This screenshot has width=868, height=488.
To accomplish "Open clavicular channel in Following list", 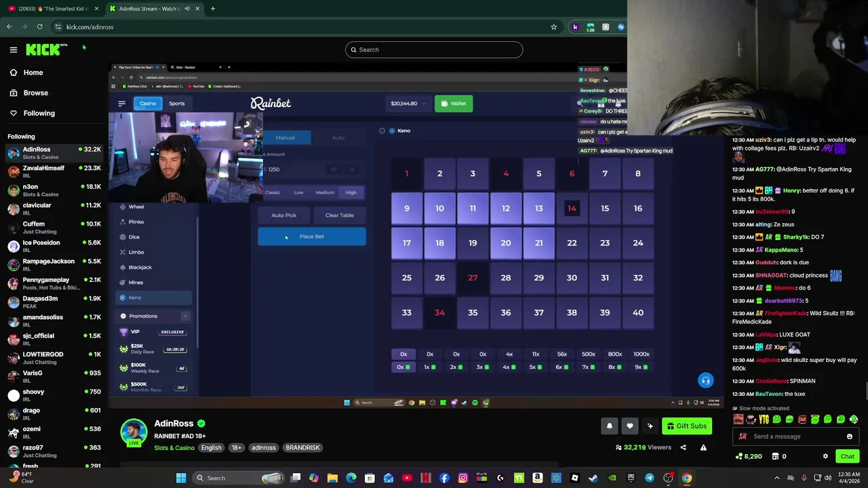I will coord(53,208).
